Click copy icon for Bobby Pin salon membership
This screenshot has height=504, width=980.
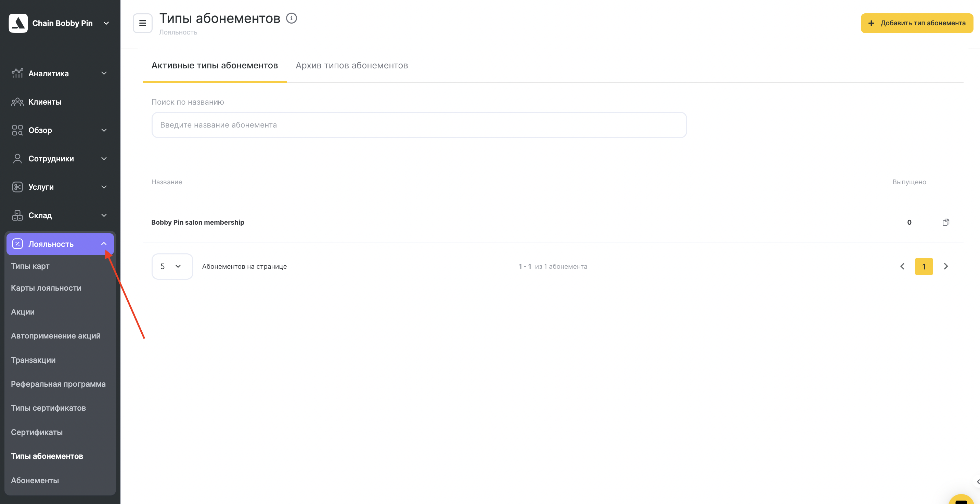[x=946, y=222]
